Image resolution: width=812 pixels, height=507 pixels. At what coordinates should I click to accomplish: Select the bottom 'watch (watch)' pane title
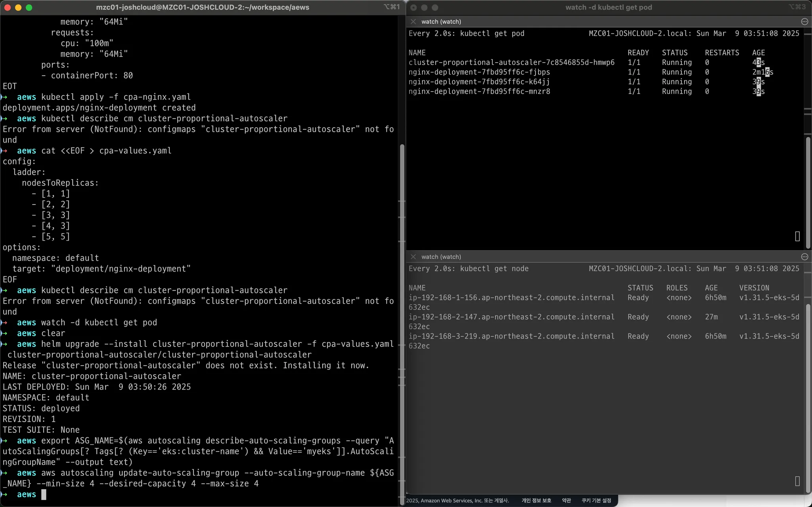coord(441,256)
